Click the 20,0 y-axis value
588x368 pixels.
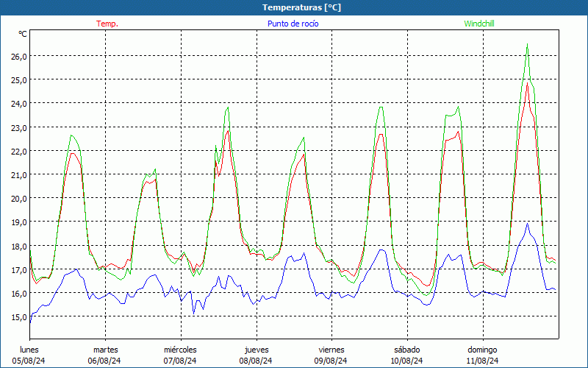tap(18, 198)
